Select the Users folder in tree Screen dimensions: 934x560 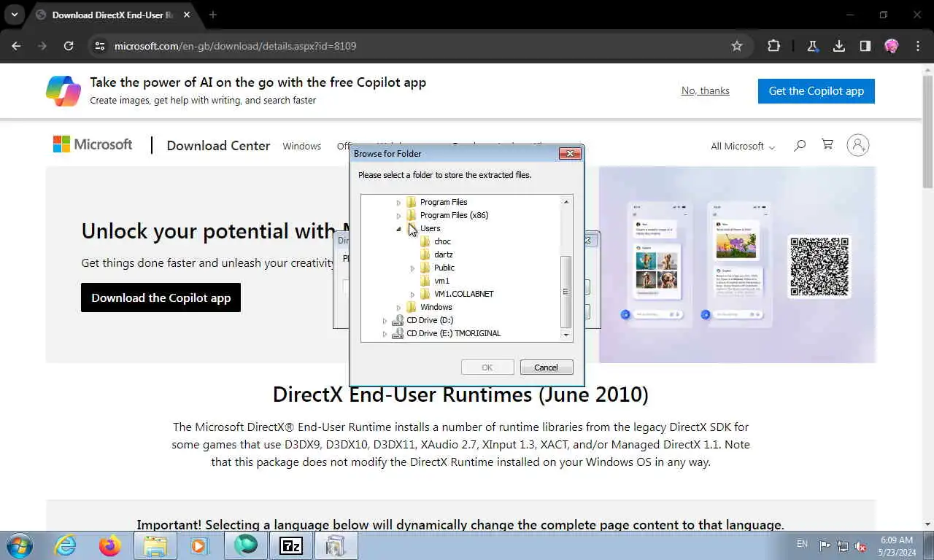click(430, 228)
